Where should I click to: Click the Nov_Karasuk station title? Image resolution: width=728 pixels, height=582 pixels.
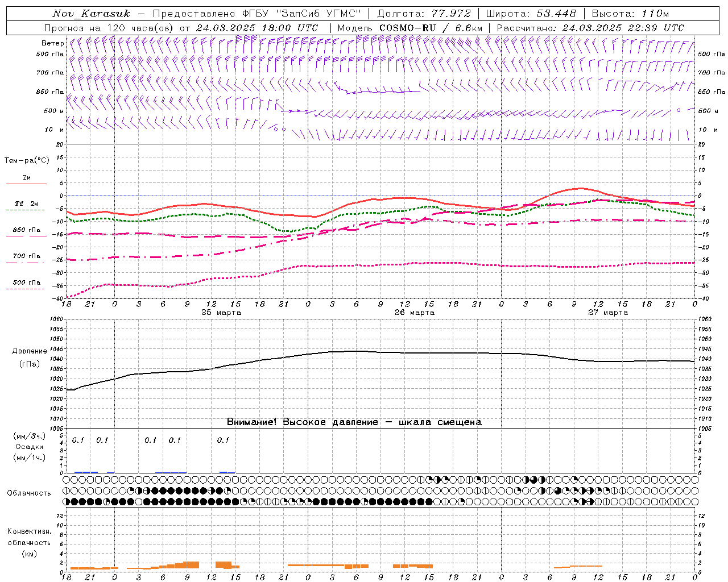coord(91,14)
